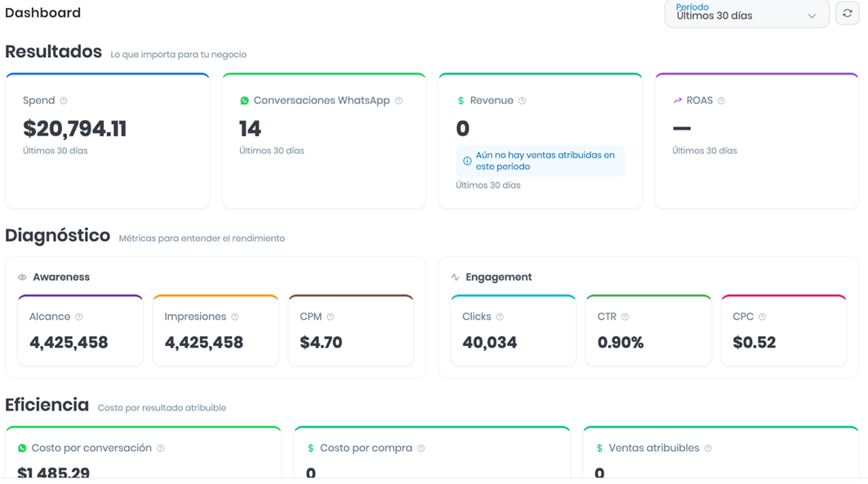The image size is (868, 484).
Task: Click the help icon next to ROAS
Action: click(x=721, y=100)
